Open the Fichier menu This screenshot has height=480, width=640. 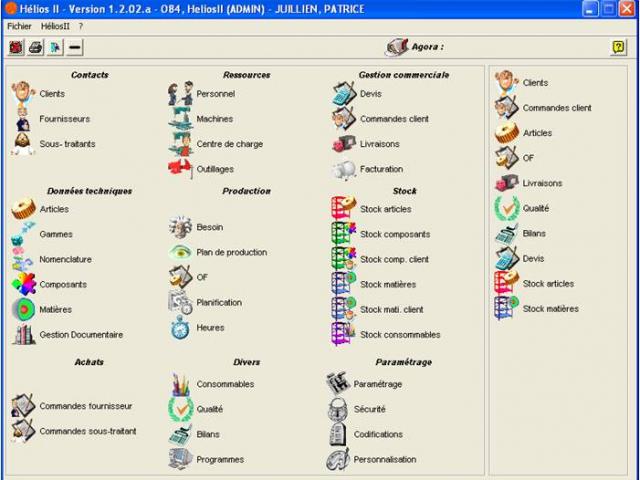tap(19, 26)
